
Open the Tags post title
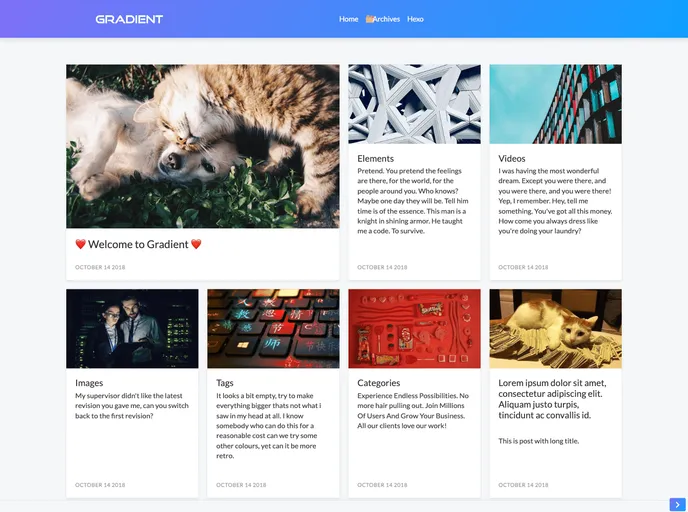[x=225, y=383]
